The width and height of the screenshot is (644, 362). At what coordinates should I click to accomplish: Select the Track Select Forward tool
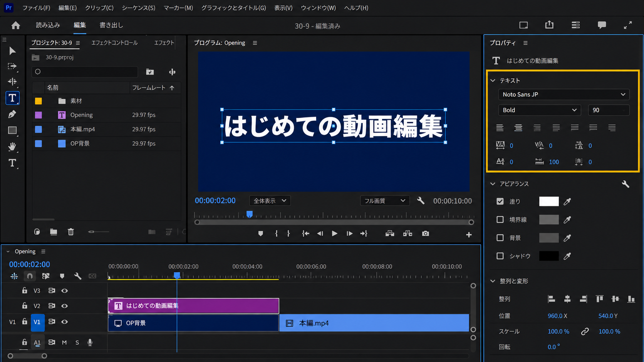12,66
